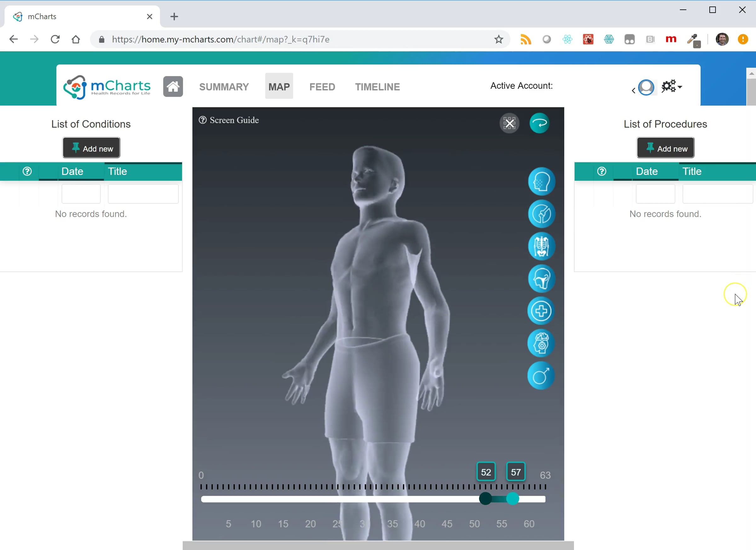Select the mCharts browser tab
The image size is (756, 550).
(82, 16)
